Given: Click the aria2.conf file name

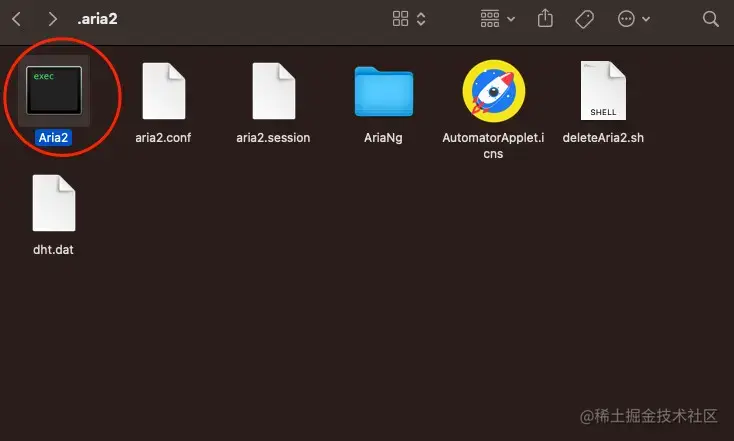Looking at the screenshot, I should pos(163,138).
